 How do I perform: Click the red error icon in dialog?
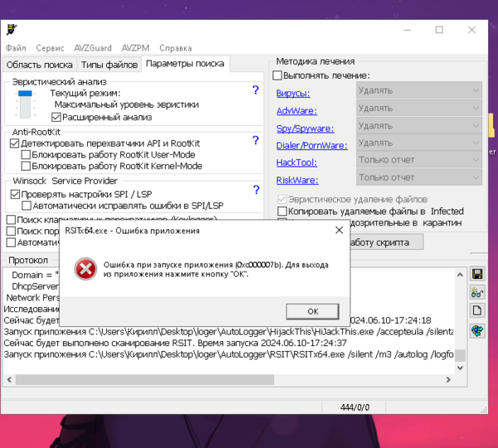pos(85,269)
